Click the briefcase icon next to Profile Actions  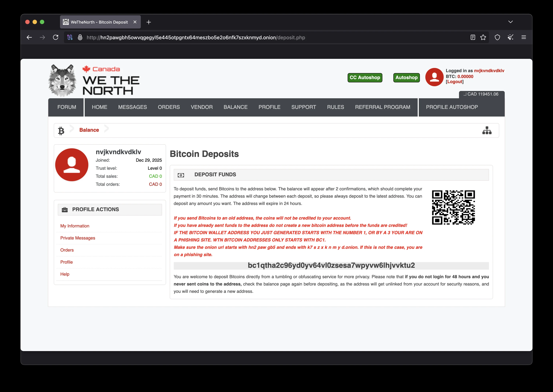[65, 209]
